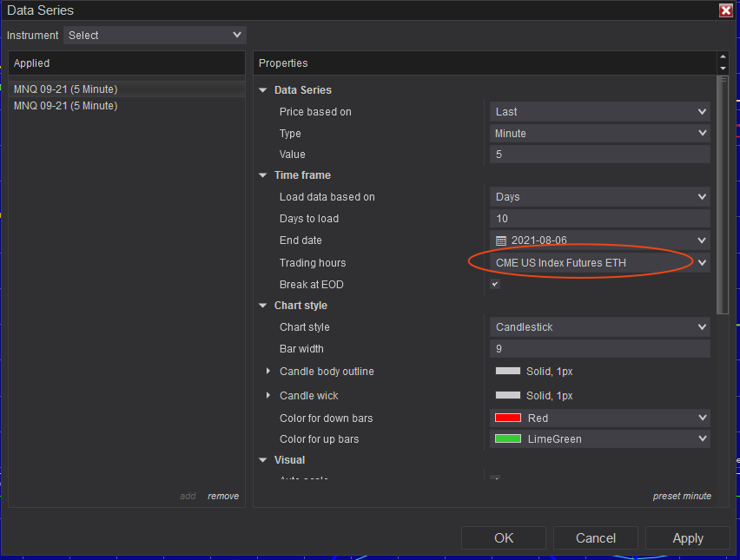Open the Instrument Select dropdown
The height and width of the screenshot is (560, 740).
click(155, 36)
